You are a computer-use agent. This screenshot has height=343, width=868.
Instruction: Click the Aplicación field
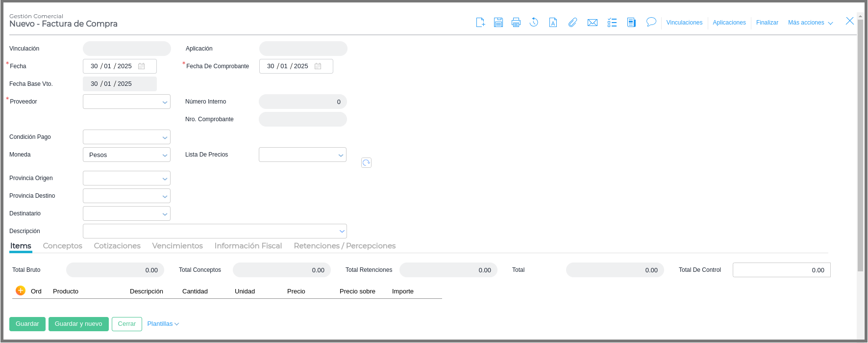coord(303,49)
